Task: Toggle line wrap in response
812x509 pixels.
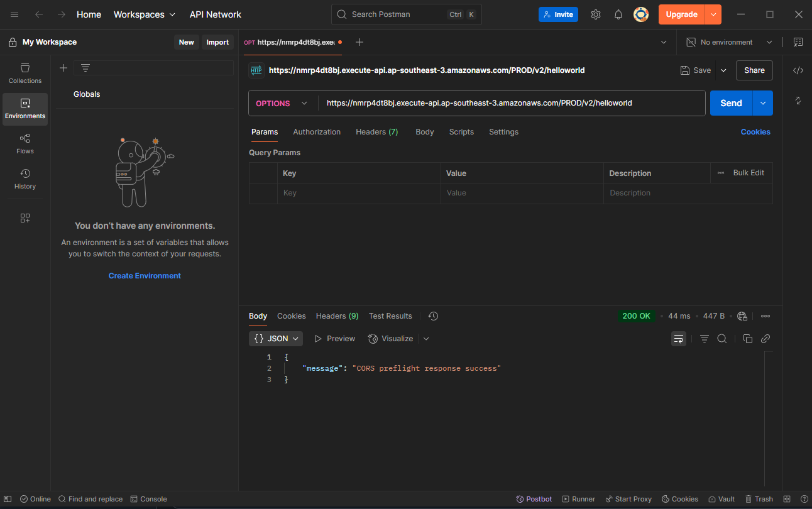Action: 679,339
